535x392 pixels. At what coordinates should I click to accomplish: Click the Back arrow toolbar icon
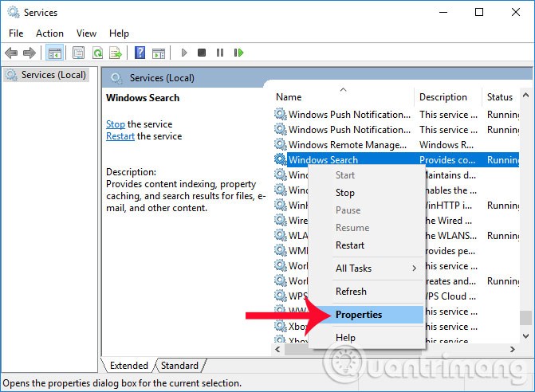tap(11, 53)
